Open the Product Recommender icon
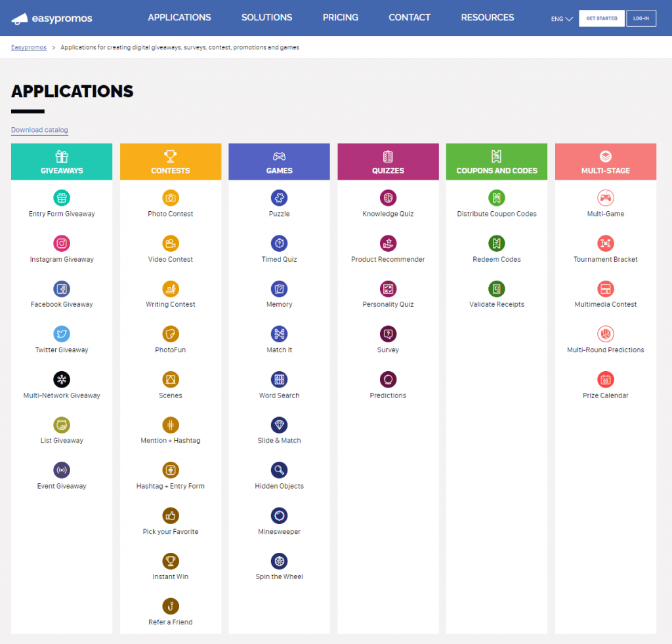Viewport: 672px width, 644px height. point(388,243)
